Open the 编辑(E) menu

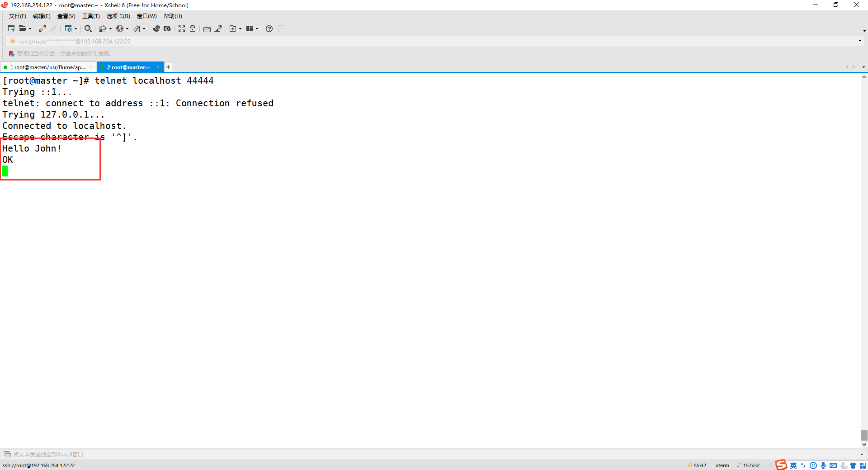pos(42,16)
